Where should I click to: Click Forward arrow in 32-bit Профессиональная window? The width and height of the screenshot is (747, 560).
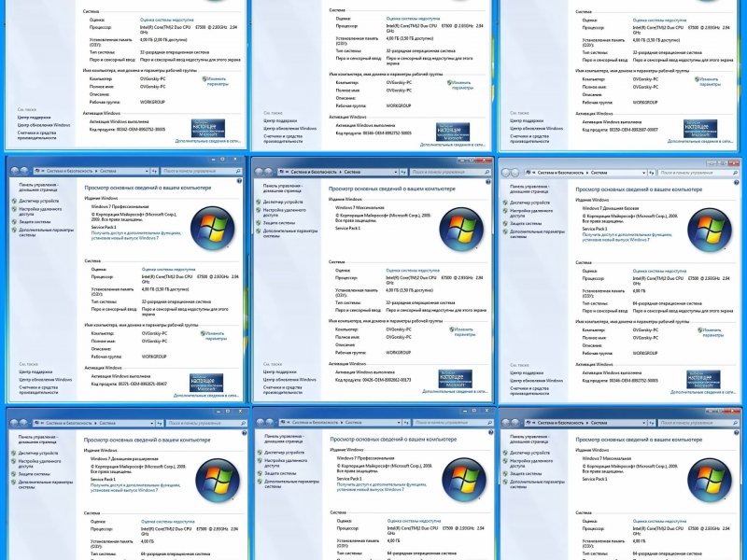tap(24, 171)
